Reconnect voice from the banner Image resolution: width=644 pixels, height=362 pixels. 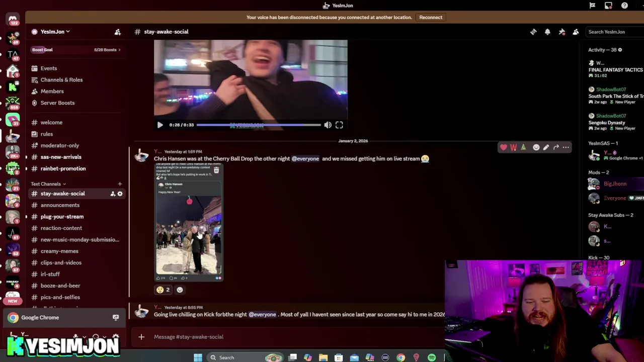[431, 17]
